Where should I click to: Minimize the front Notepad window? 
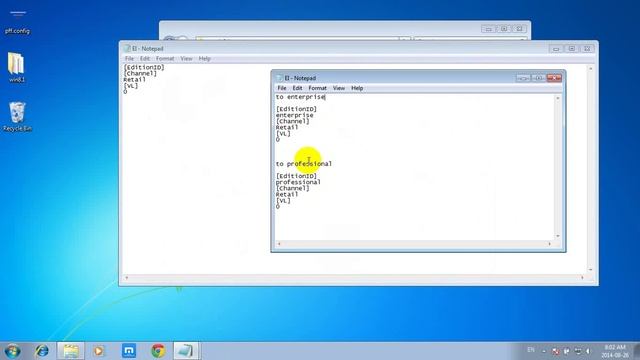coord(523,78)
